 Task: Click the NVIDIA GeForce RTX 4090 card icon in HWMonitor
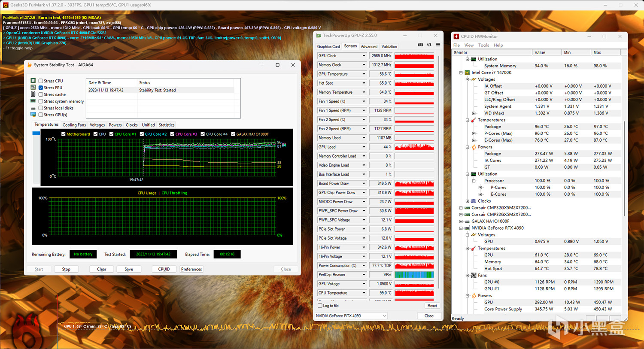[467, 228]
